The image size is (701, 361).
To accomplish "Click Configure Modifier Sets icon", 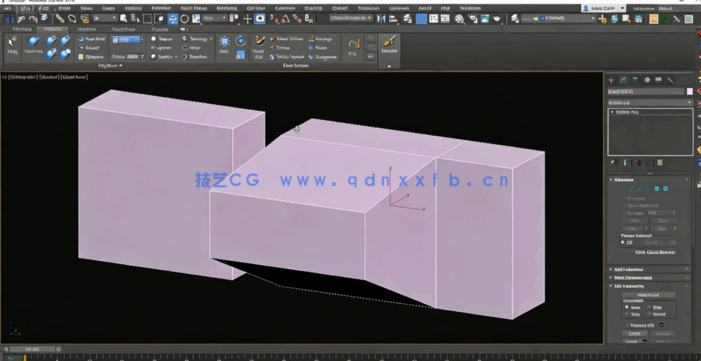I will point(660,163).
